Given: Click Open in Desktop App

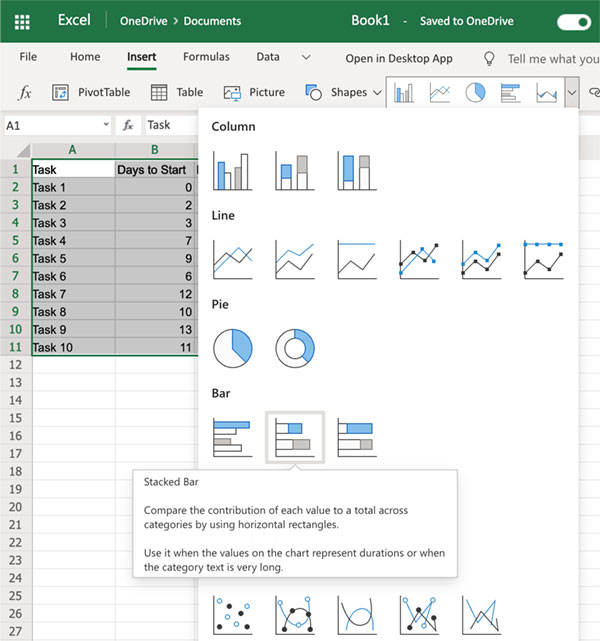Looking at the screenshot, I should pos(399,58).
